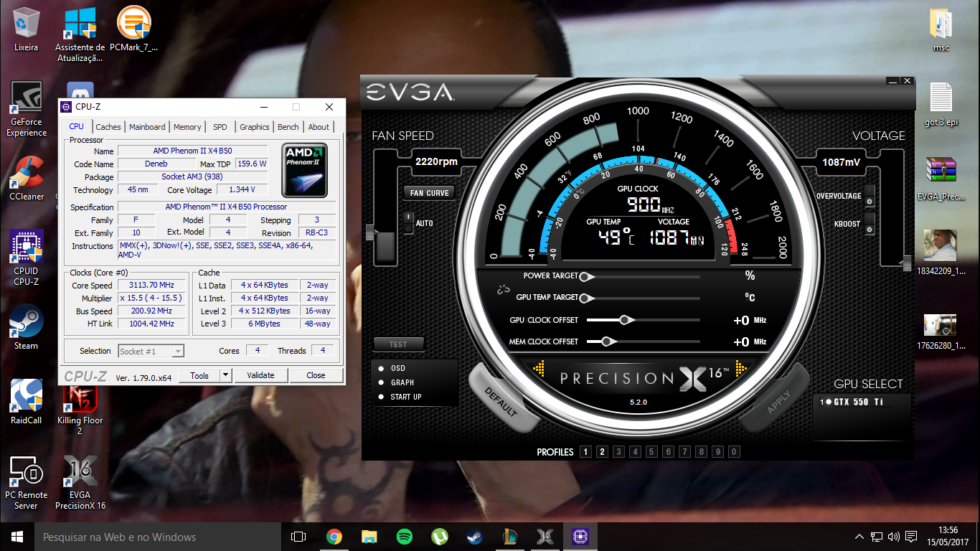Image resolution: width=980 pixels, height=551 pixels.
Task: Click the Validate button in CPU-Z
Action: click(x=260, y=375)
